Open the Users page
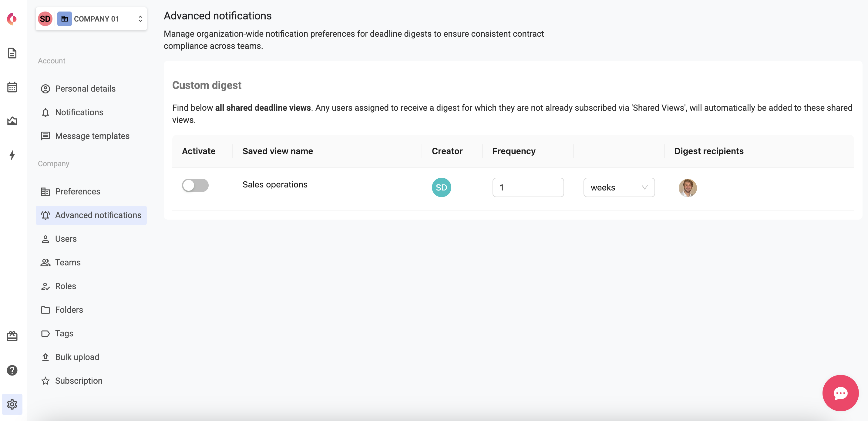Screen dimensions: 868x421 pyautogui.click(x=91, y=239)
